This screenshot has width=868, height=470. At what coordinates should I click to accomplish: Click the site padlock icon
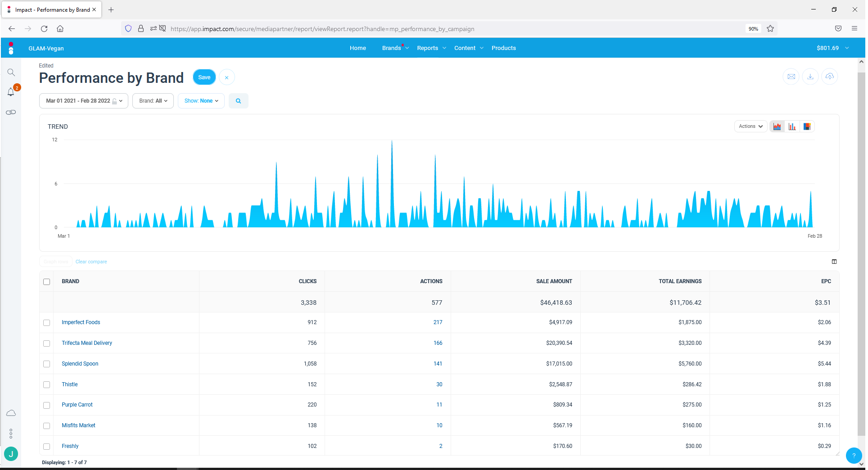click(141, 29)
